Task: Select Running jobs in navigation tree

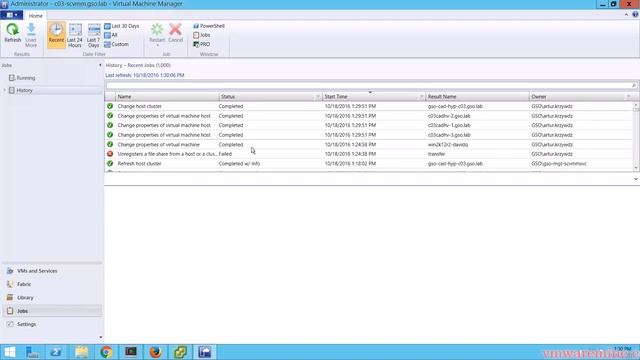Action: click(22, 78)
